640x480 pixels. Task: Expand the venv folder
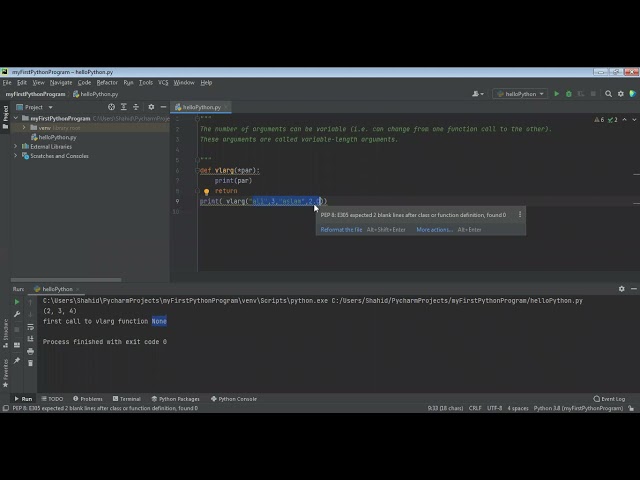(x=24, y=128)
